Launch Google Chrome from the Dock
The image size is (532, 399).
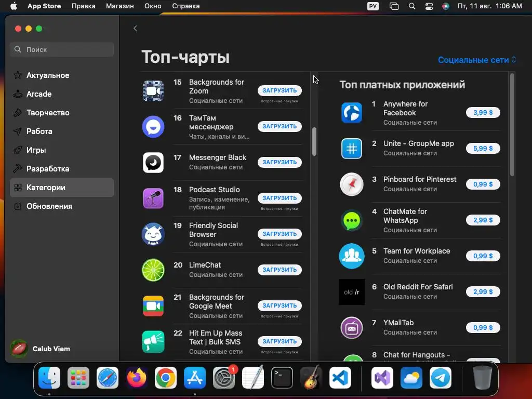(166, 378)
